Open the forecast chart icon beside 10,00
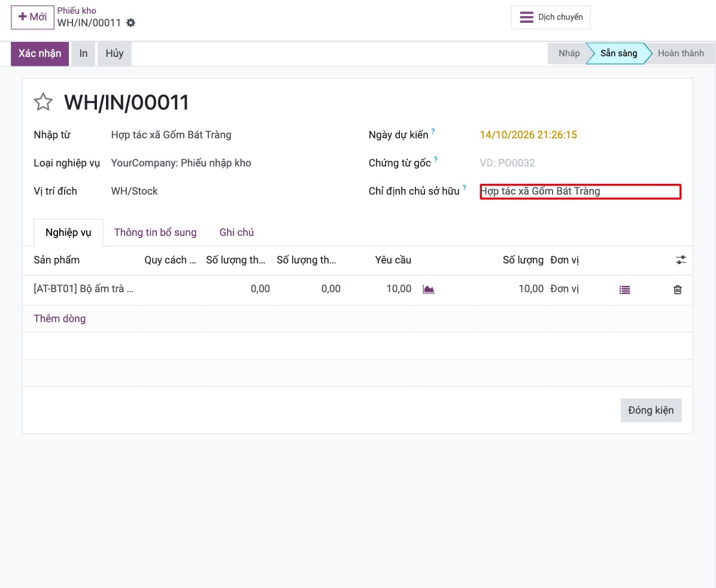 click(x=428, y=289)
